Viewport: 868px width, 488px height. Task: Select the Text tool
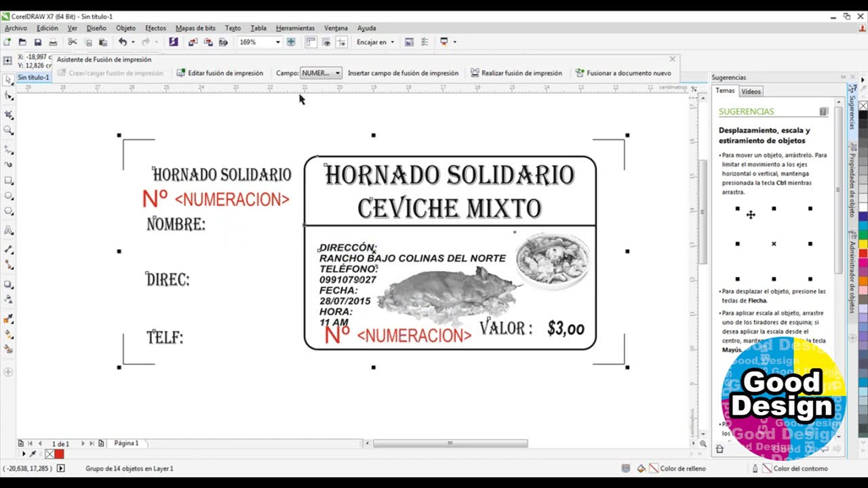[9, 231]
